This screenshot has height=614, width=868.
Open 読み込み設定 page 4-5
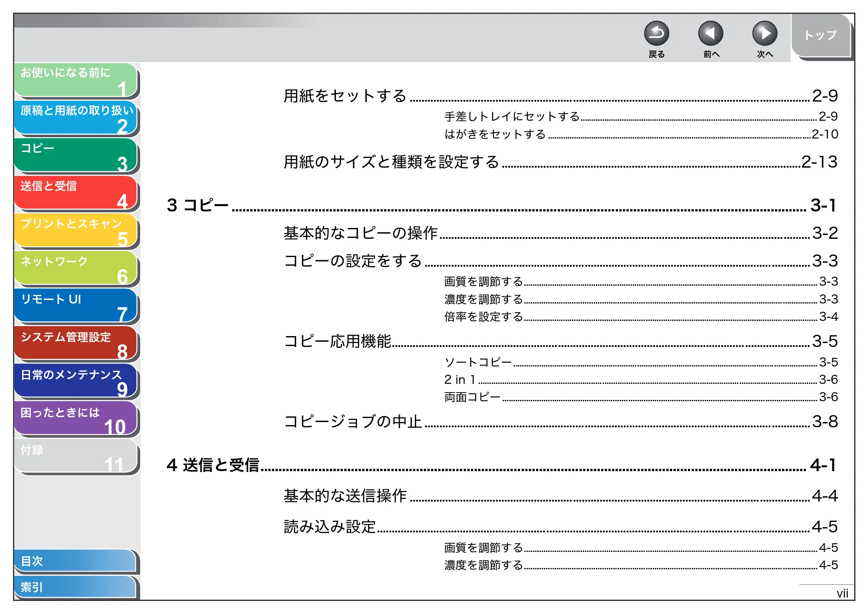[x=560, y=527]
